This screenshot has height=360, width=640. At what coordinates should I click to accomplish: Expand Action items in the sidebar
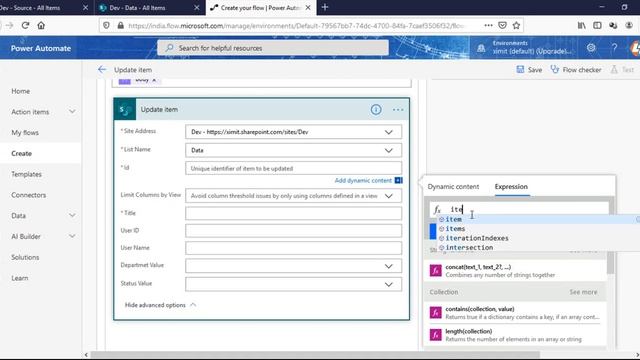[72, 111]
